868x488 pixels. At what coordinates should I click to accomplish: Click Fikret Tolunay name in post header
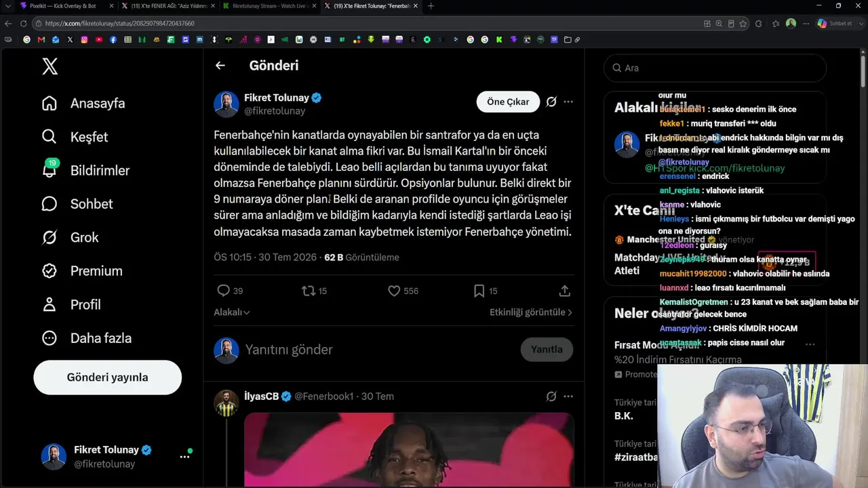277,98
